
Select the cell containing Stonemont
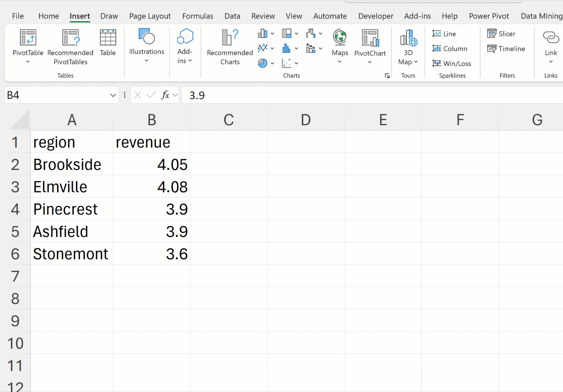72,254
